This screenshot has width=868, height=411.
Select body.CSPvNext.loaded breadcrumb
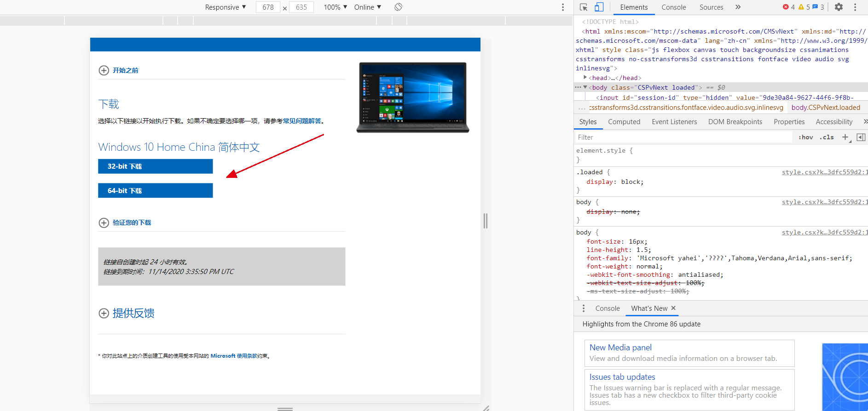click(x=826, y=108)
